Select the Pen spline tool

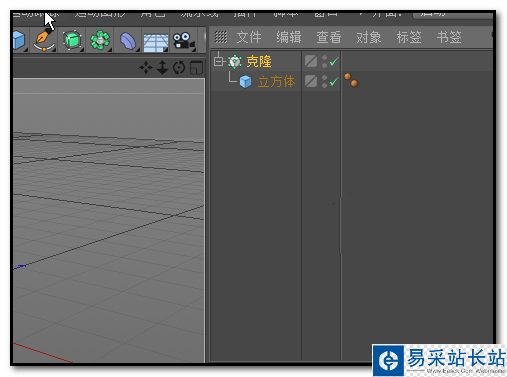point(44,40)
